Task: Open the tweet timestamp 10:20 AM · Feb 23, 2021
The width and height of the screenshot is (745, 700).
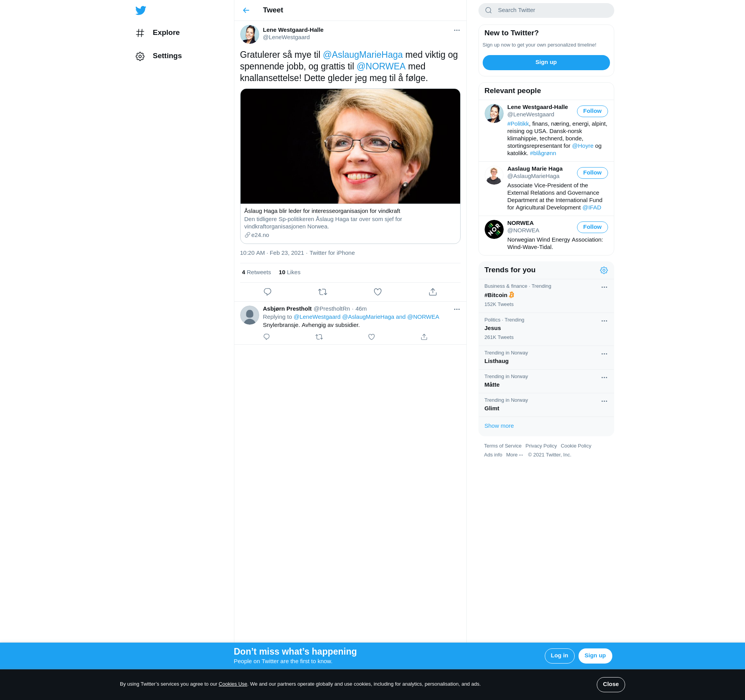Action: pyautogui.click(x=272, y=253)
